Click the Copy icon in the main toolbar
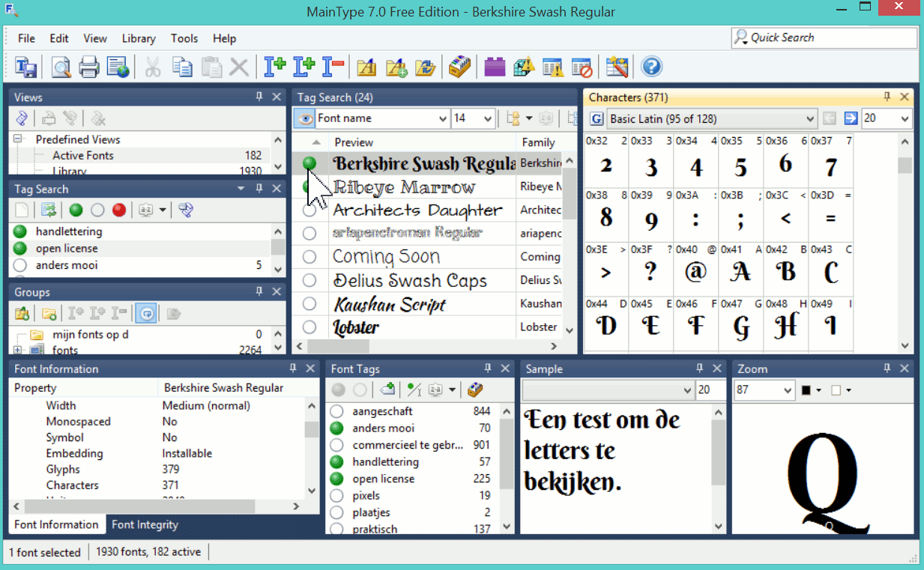Viewport: 924px width, 570px height. (x=182, y=67)
